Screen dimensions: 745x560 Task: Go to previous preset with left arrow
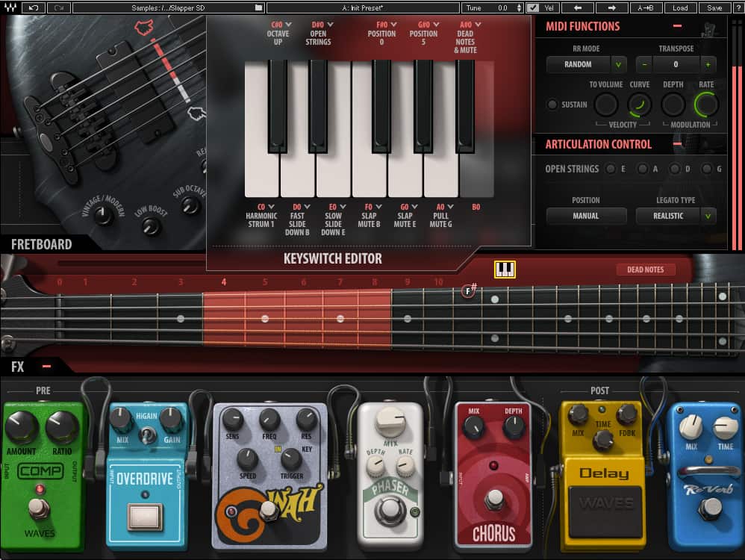click(x=578, y=7)
